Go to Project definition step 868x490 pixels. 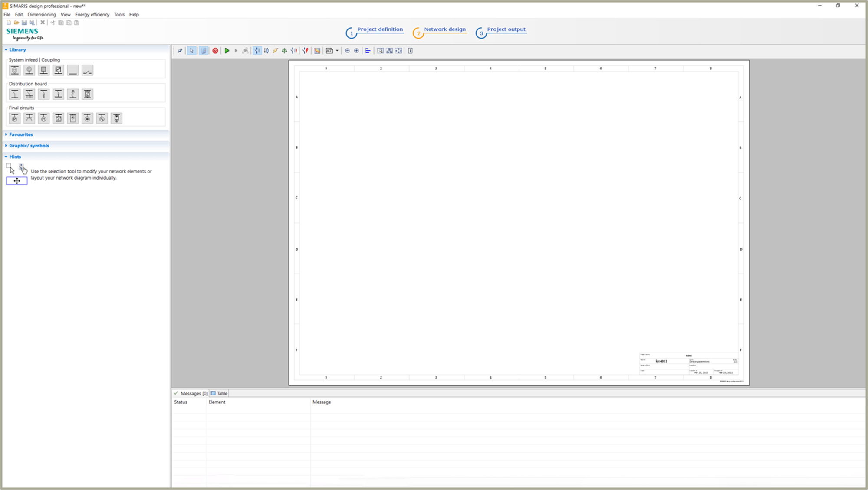[380, 29]
